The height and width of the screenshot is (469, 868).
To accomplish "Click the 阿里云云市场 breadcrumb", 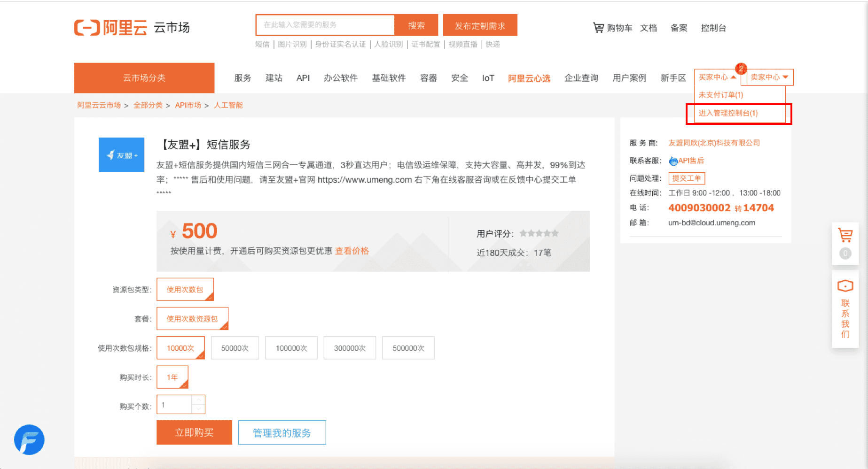I will pos(99,105).
